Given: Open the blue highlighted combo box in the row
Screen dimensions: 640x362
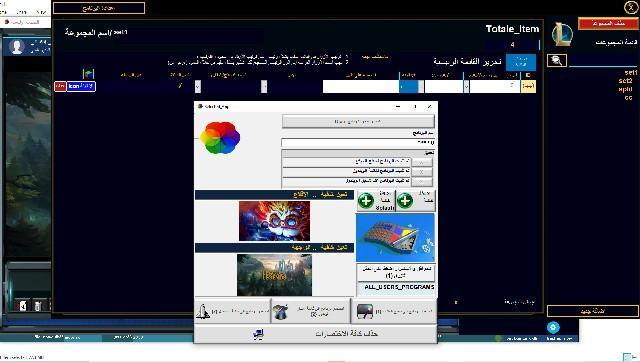Looking at the screenshot, I should point(411,86).
